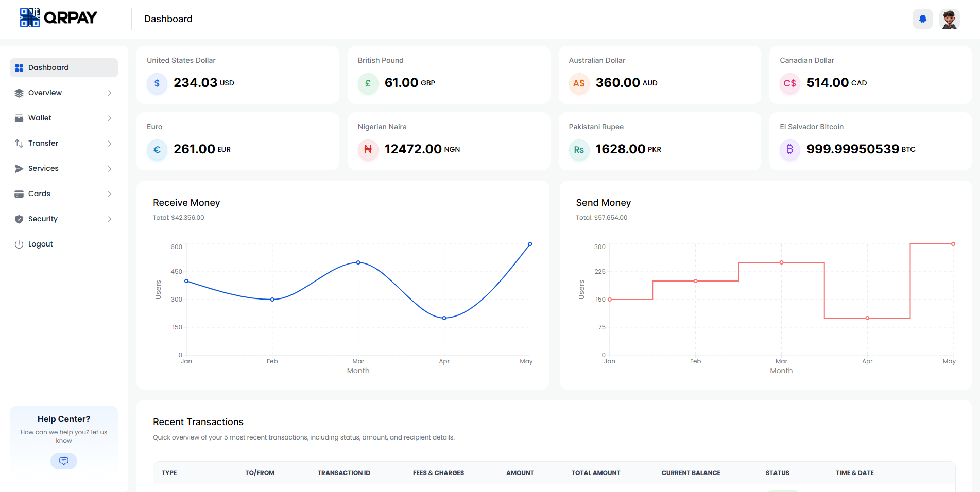
Task: Open the user profile avatar picture
Action: pos(949,19)
